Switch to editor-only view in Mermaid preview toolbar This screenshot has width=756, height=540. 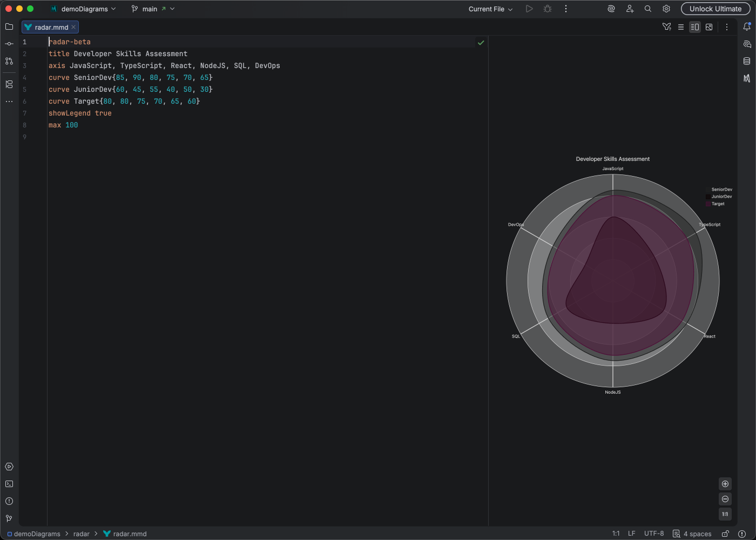click(x=681, y=26)
